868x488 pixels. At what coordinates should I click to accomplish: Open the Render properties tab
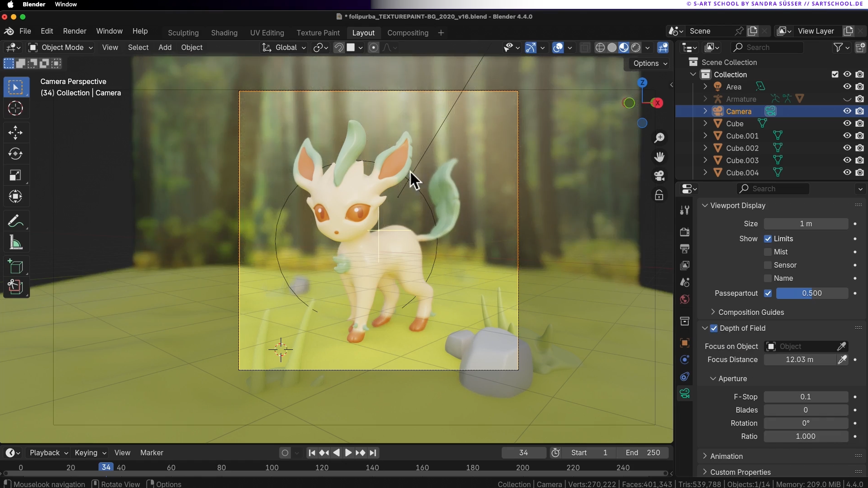click(685, 232)
